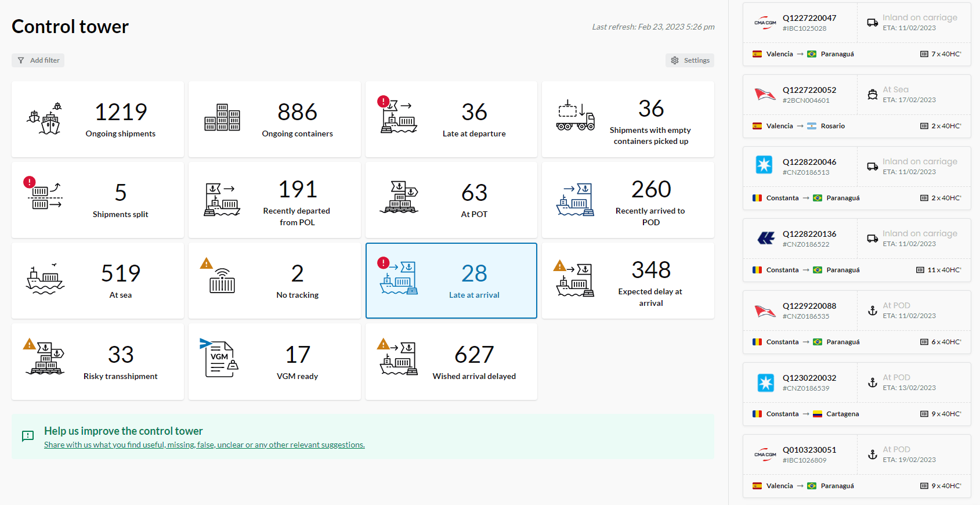Click the feedback speech bubble icon
Image resolution: width=980 pixels, height=505 pixels.
click(28, 436)
